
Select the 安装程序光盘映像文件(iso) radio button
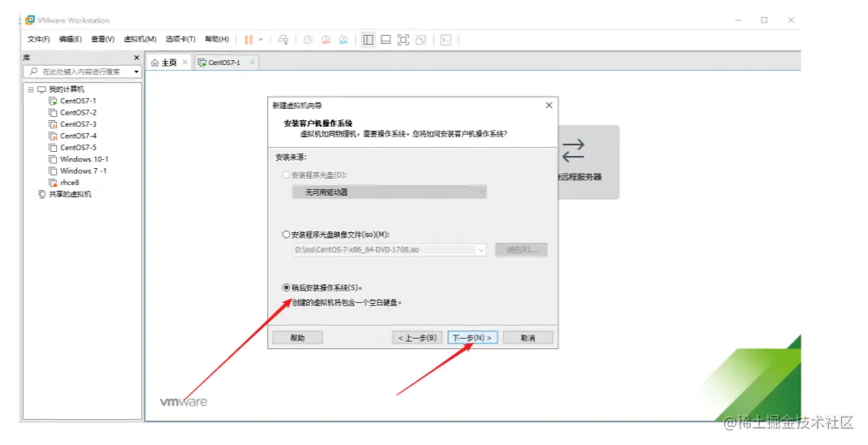(286, 234)
